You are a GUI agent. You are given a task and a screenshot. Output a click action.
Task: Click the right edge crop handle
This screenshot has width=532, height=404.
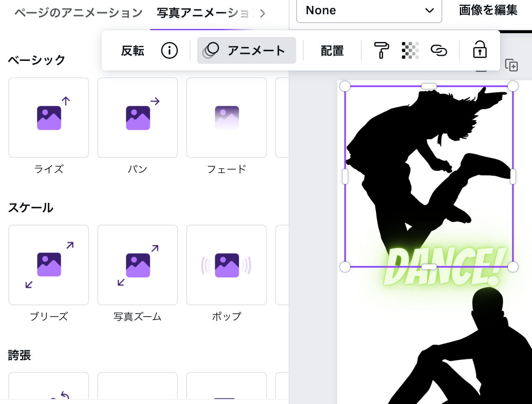click(x=513, y=176)
